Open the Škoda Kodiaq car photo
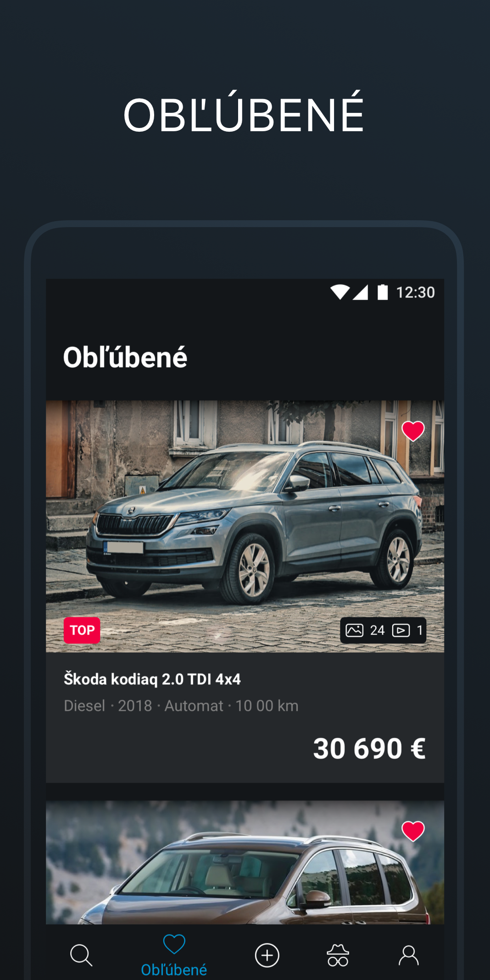Image resolution: width=490 pixels, height=980 pixels. coord(245,526)
